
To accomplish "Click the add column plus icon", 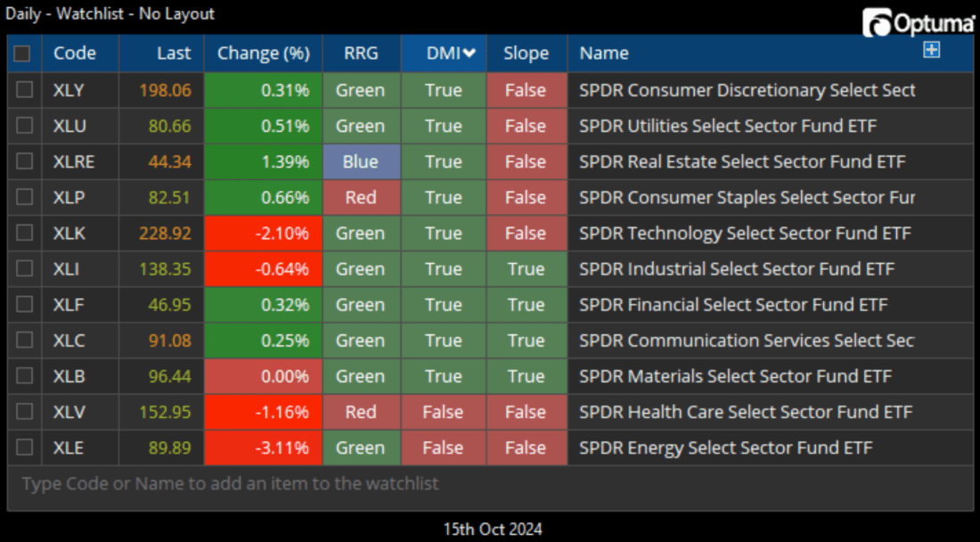I will pos(931,50).
